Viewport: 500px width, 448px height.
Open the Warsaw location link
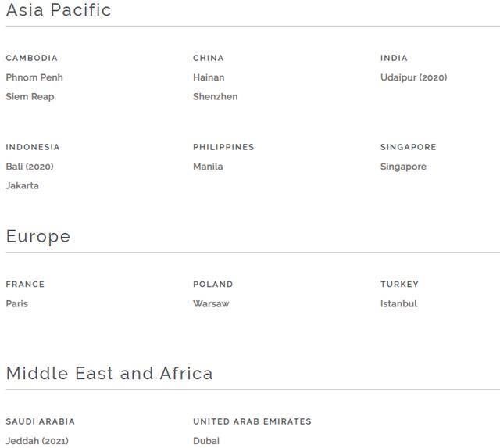click(211, 304)
